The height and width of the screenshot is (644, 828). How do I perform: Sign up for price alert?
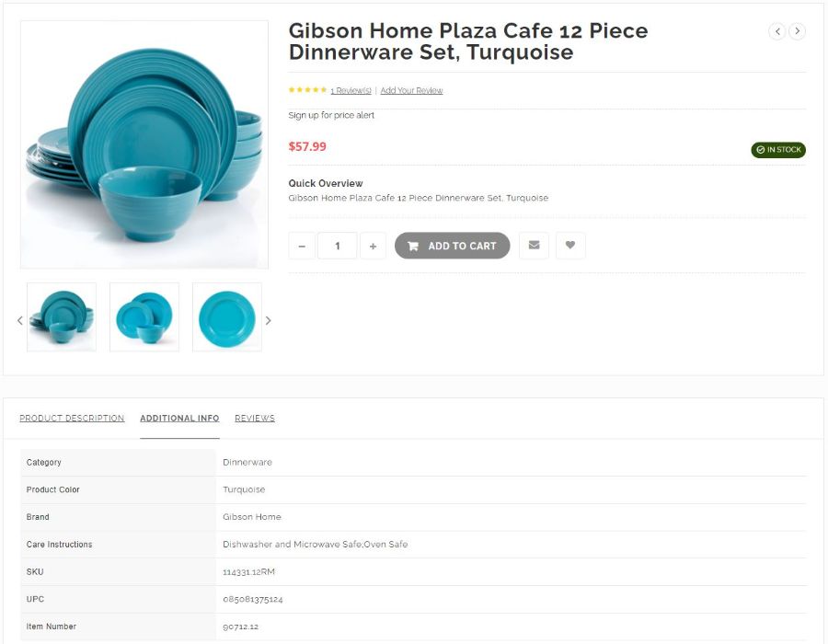(x=331, y=115)
